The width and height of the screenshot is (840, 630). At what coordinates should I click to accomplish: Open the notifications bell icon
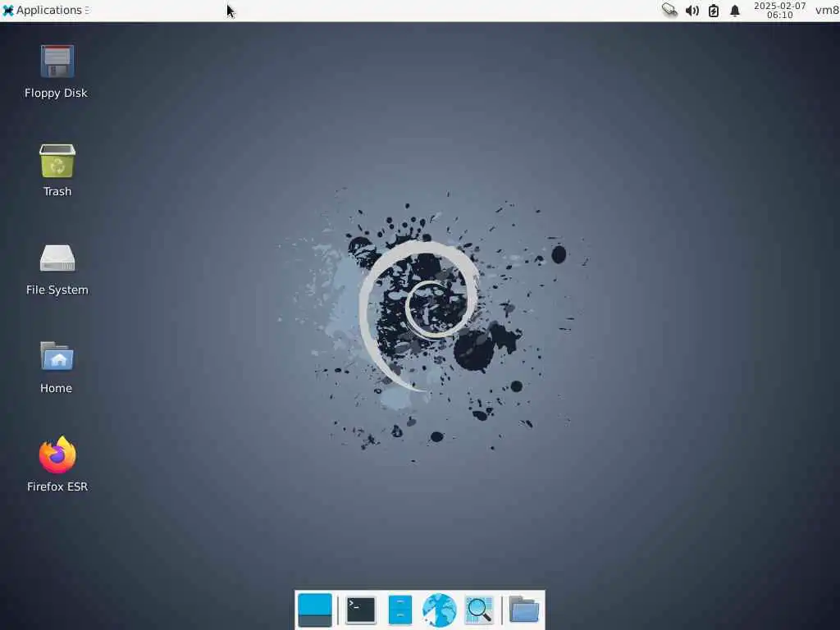tap(735, 11)
